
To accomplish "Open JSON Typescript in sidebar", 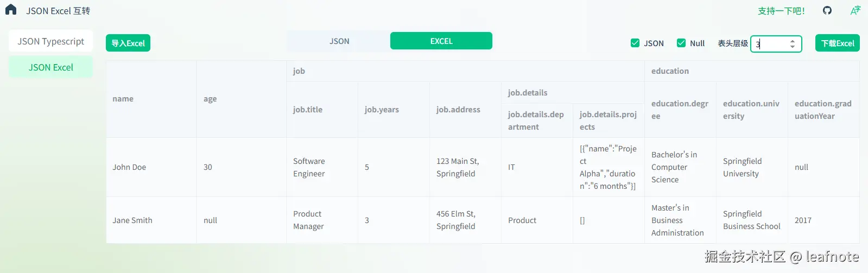I will pos(50,41).
